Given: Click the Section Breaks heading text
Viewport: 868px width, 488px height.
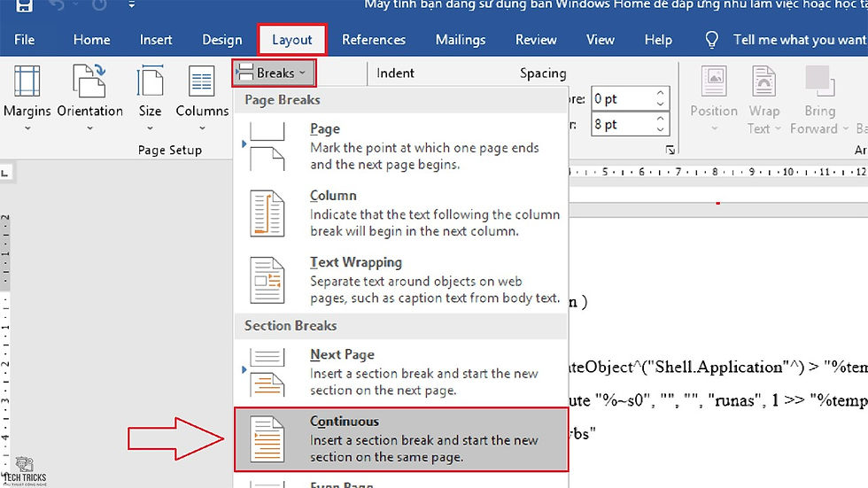Looking at the screenshot, I should 291,325.
